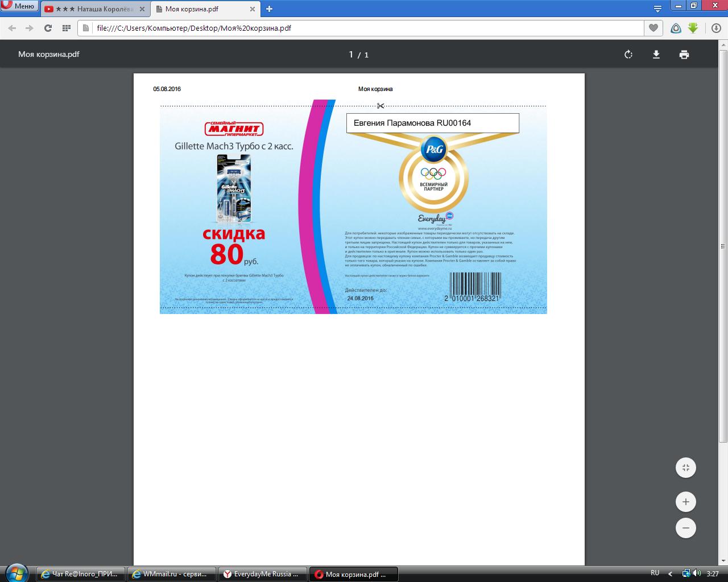The width and height of the screenshot is (728, 582).
Task: Reload the page
Action: coord(48,28)
